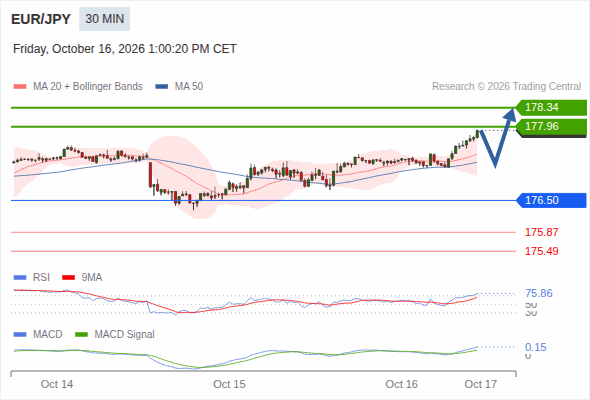Click the MA 50 blue legend swatch

pyautogui.click(x=162, y=87)
